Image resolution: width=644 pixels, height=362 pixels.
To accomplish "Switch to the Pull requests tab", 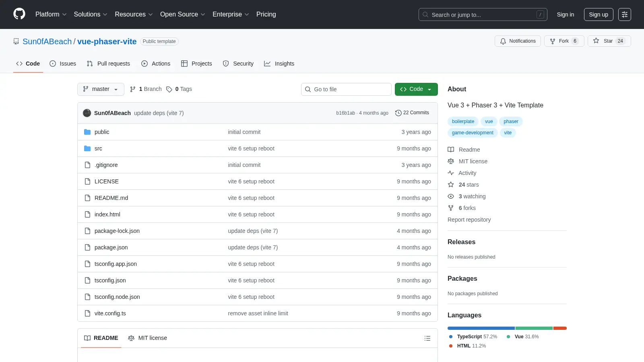I will 108,64.
